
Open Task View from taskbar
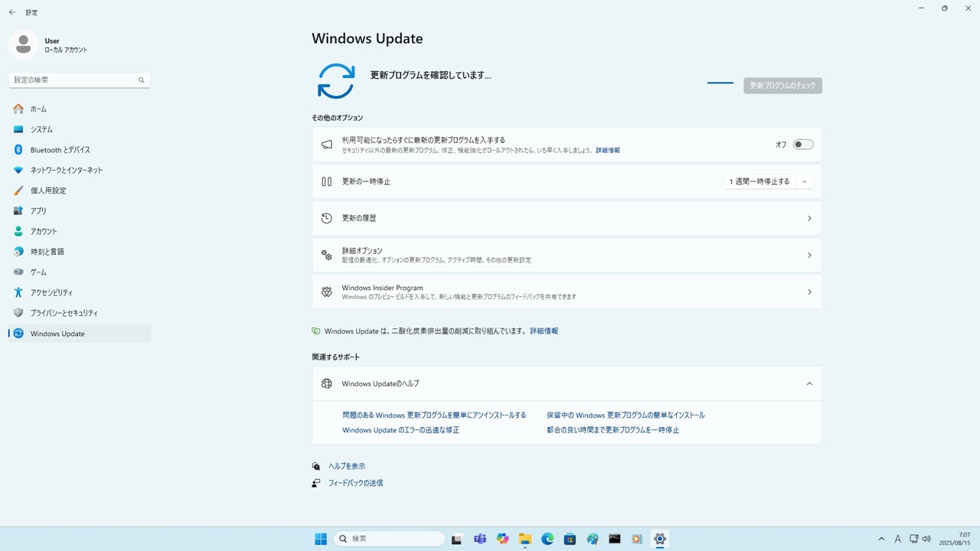click(456, 539)
